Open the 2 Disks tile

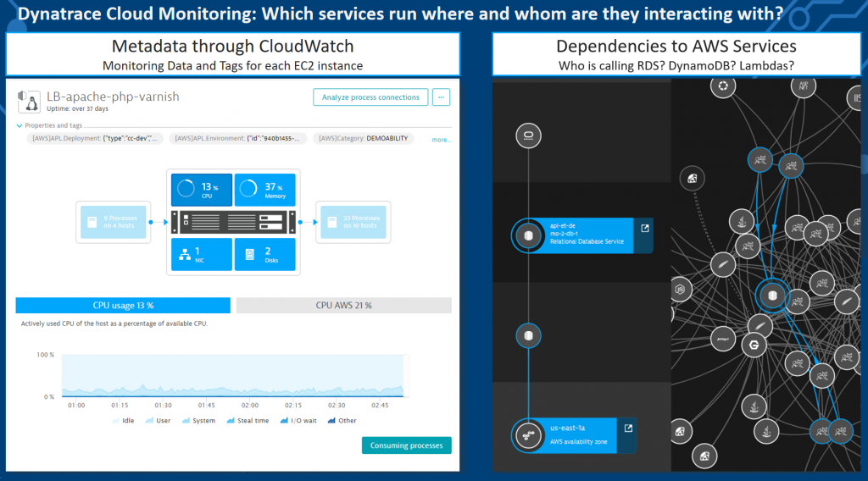(264, 254)
